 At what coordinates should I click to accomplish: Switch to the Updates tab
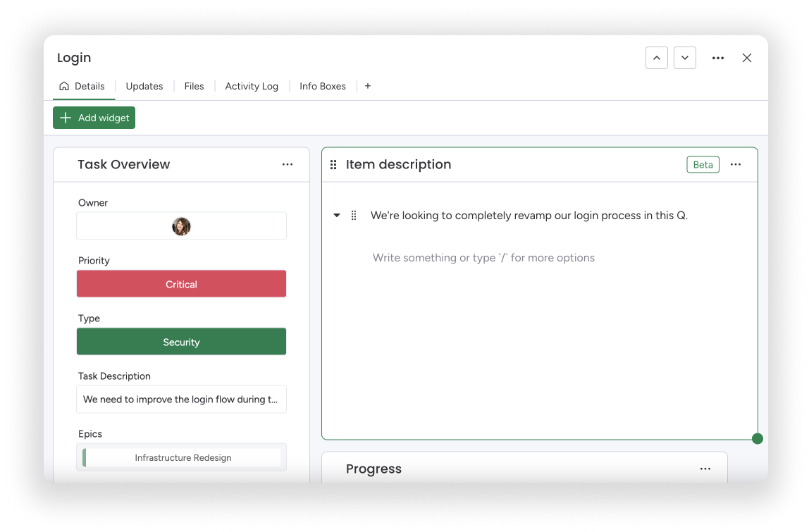click(144, 86)
